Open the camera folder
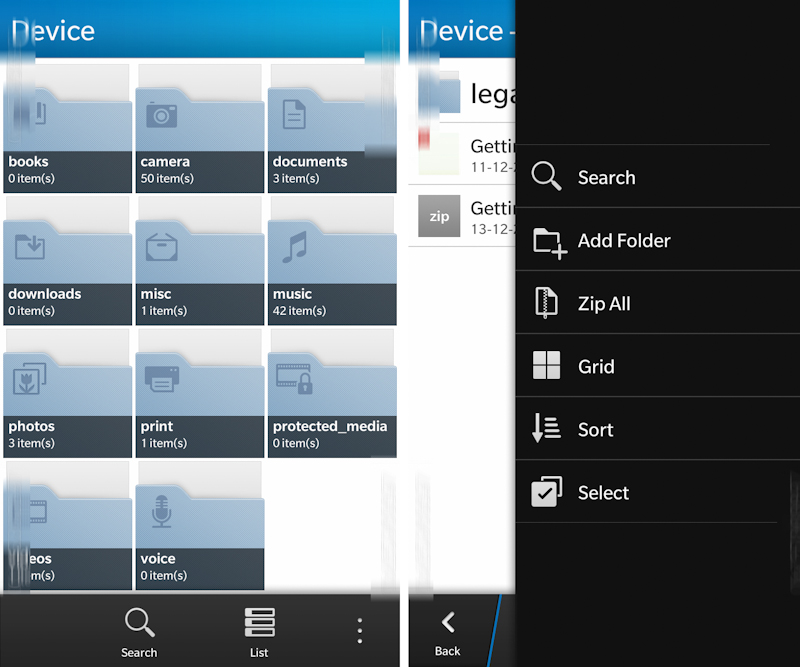This screenshot has width=800, height=667. [200, 129]
